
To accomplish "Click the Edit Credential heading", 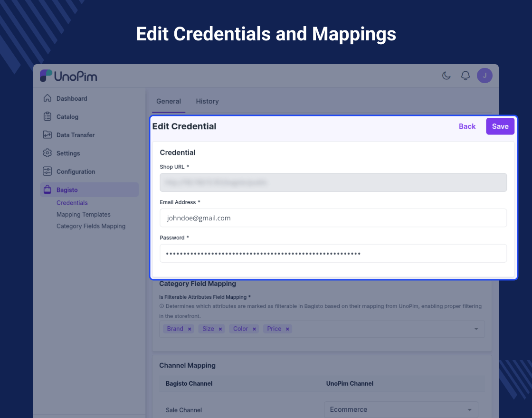I will click(x=184, y=126).
